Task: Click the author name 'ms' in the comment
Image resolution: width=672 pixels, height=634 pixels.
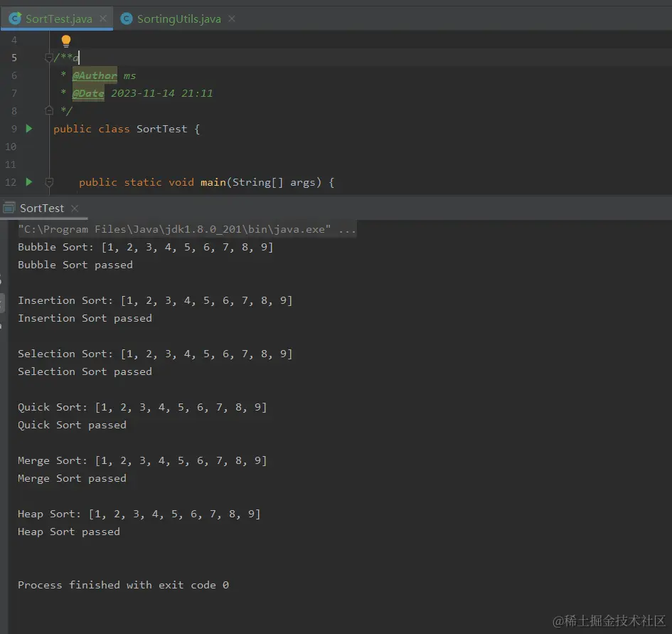Action: [x=129, y=76]
